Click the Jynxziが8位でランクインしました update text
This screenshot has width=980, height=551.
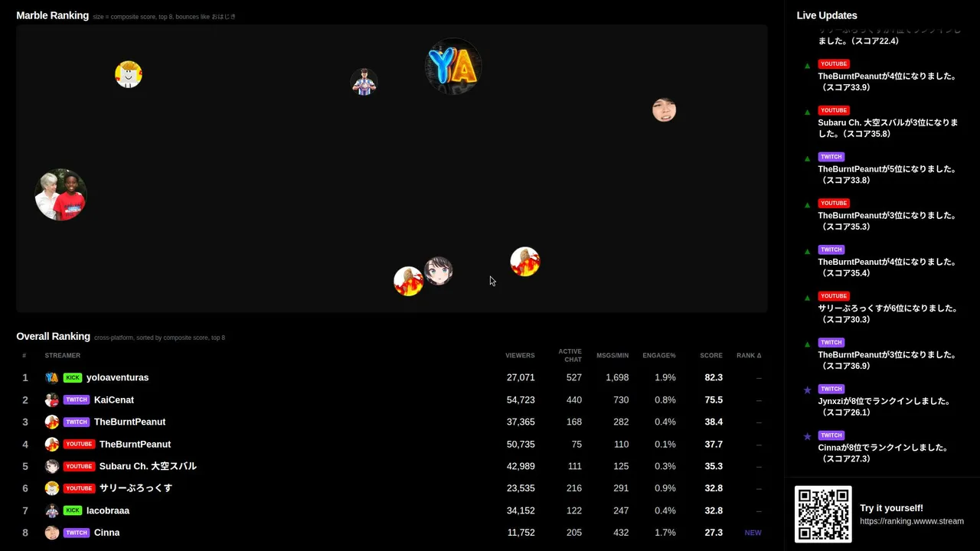pyautogui.click(x=884, y=406)
